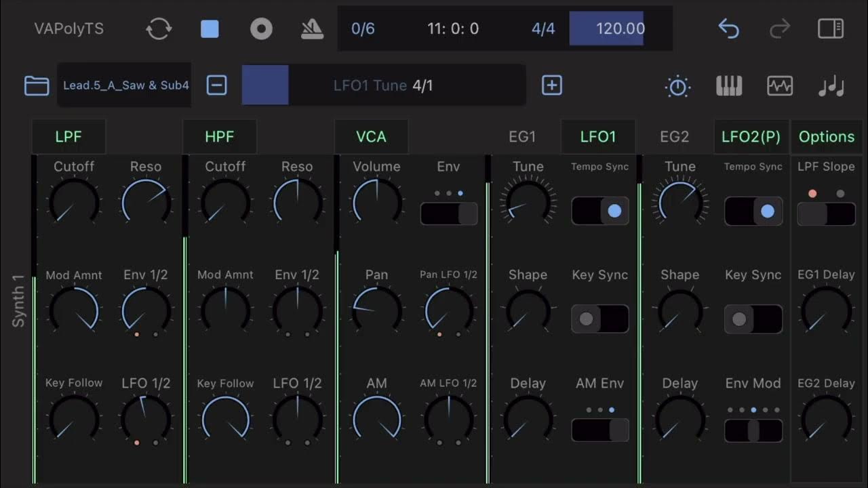This screenshot has width=868, height=488.
Task: Click the LPF Cutoff knob
Action: (74, 202)
